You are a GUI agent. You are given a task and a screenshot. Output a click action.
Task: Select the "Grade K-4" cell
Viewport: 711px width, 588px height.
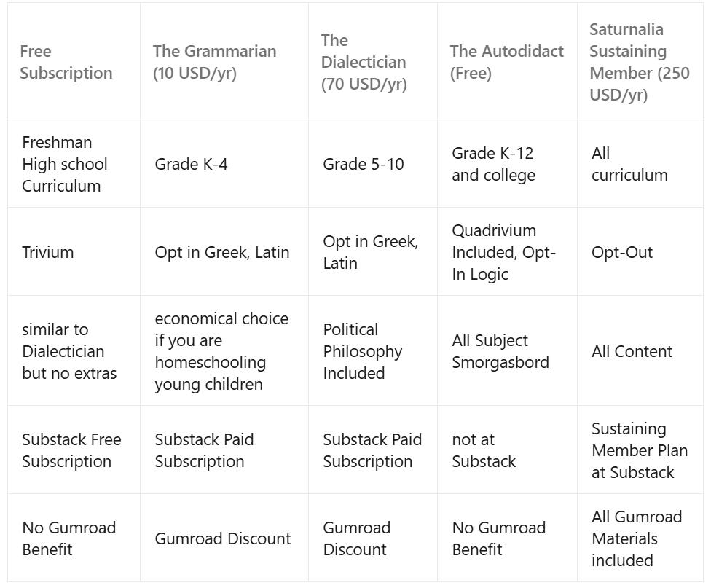tap(191, 164)
